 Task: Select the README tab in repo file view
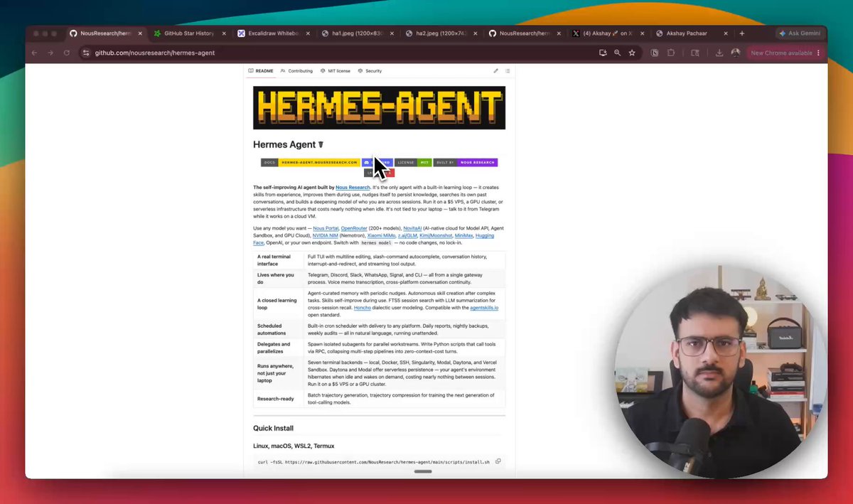(x=260, y=71)
